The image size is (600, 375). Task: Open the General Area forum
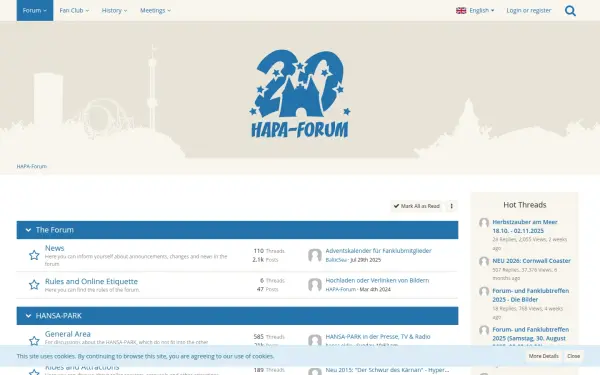68,334
